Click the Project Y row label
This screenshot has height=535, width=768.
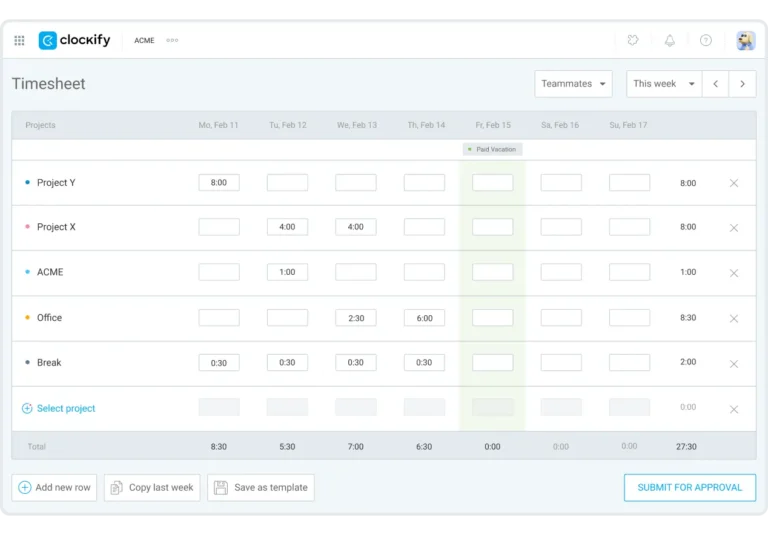tap(56, 182)
